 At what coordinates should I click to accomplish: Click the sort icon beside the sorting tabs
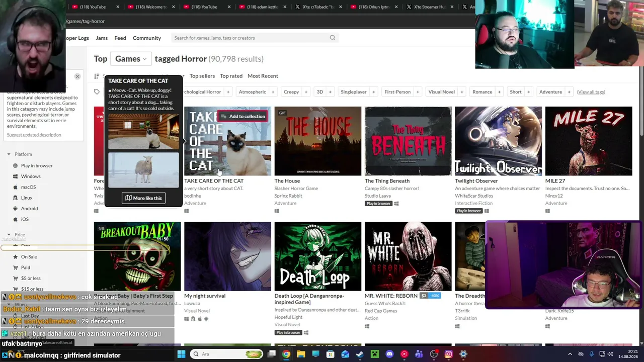[x=97, y=76]
